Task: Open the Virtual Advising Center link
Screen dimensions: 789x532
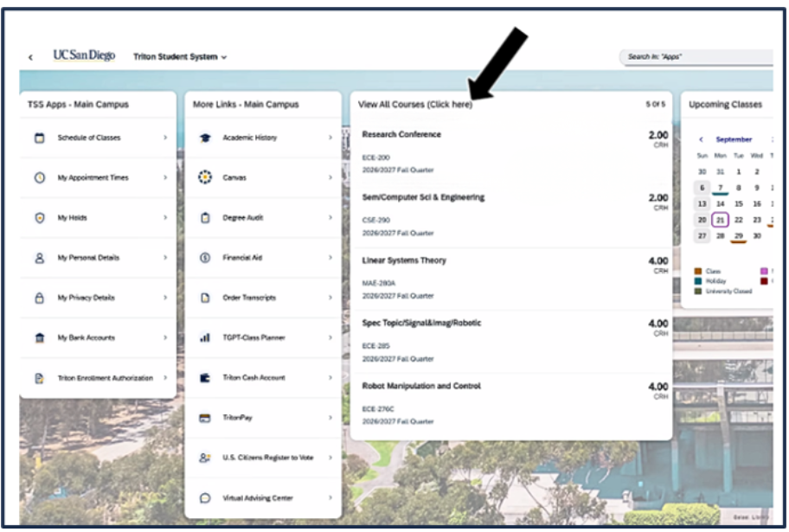Action: tap(263, 497)
